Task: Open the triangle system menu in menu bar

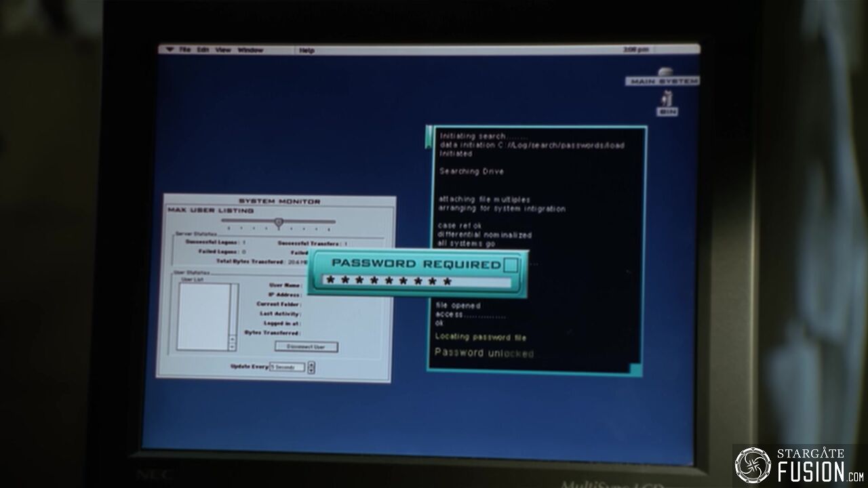Action: pos(169,49)
